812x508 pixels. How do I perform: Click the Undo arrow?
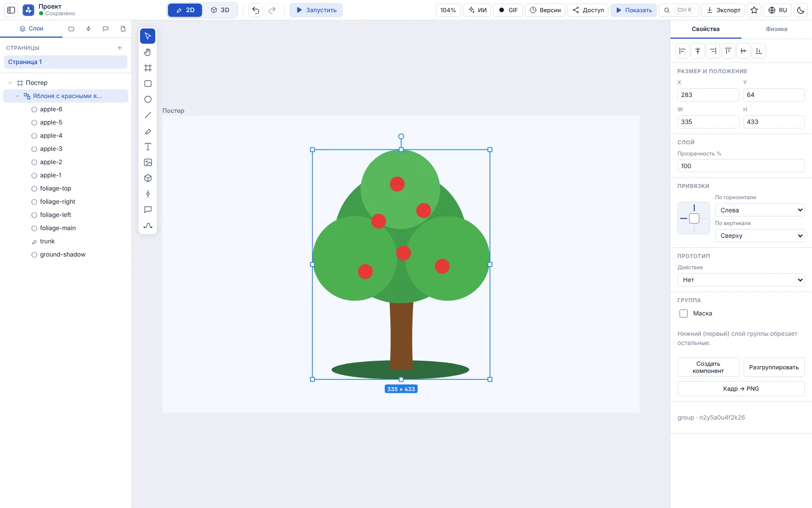(256, 10)
